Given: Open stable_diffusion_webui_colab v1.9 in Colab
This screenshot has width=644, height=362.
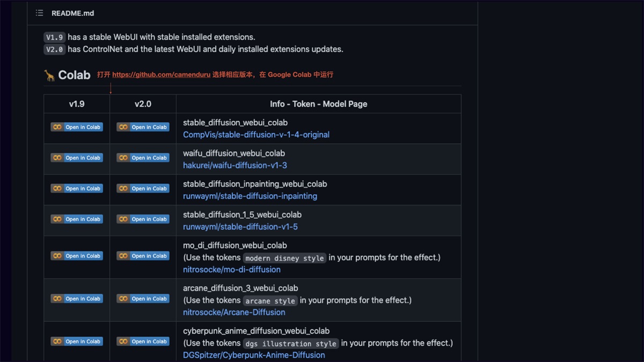Looking at the screenshot, I should click(76, 127).
